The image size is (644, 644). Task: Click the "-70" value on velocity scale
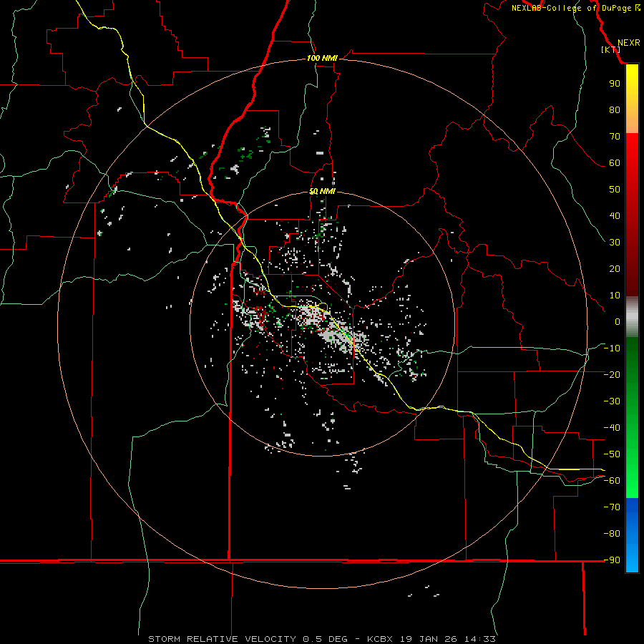[x=612, y=507]
